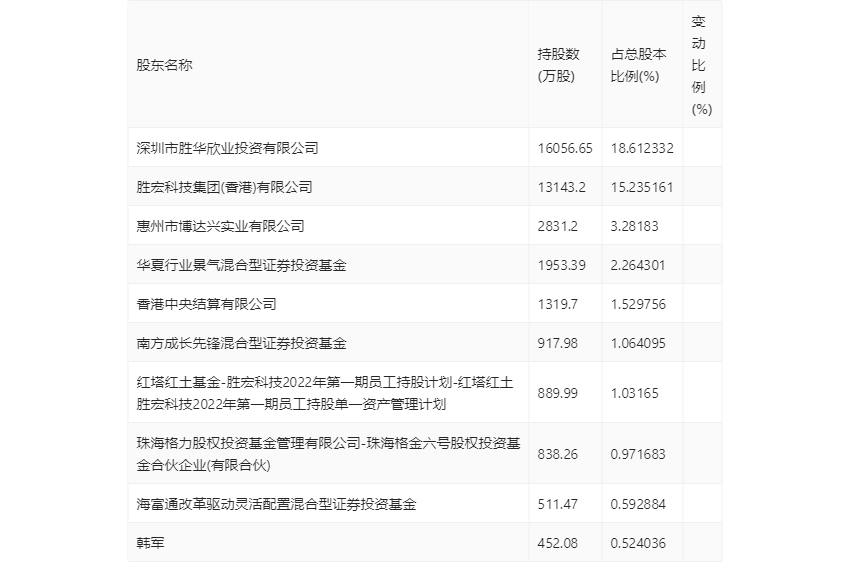Click holding value 1319.7
Screen dimensions: 850x562
[557, 304]
